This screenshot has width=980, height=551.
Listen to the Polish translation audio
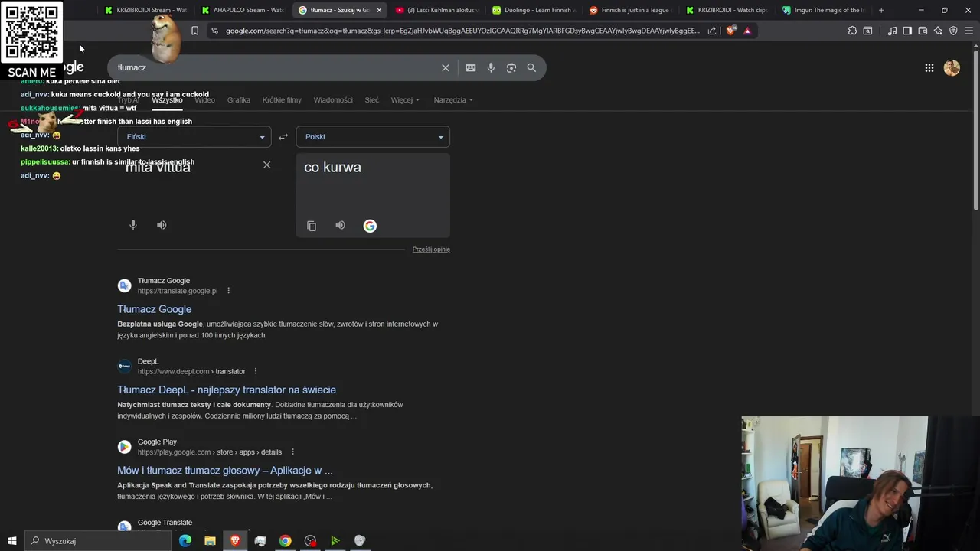point(340,225)
